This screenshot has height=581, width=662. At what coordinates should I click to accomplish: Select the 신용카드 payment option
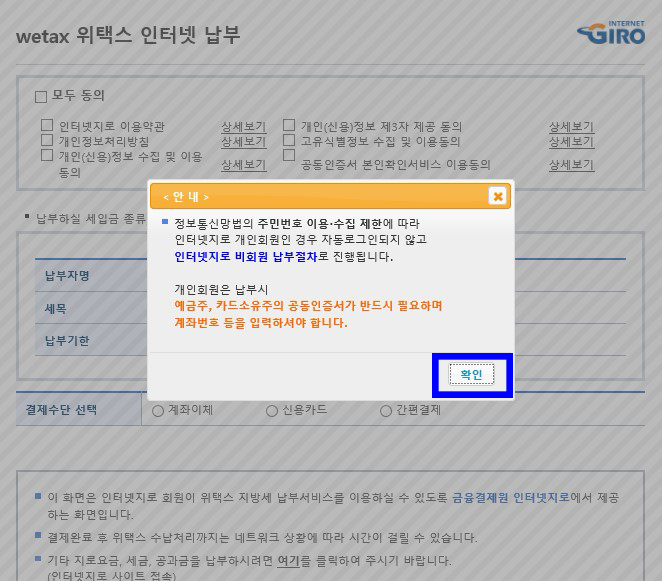(272, 411)
